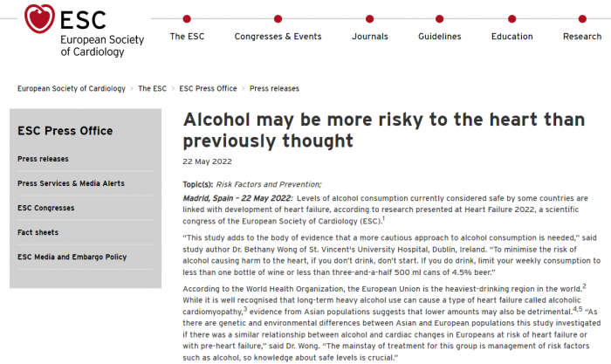Open the Research menu

581,37
